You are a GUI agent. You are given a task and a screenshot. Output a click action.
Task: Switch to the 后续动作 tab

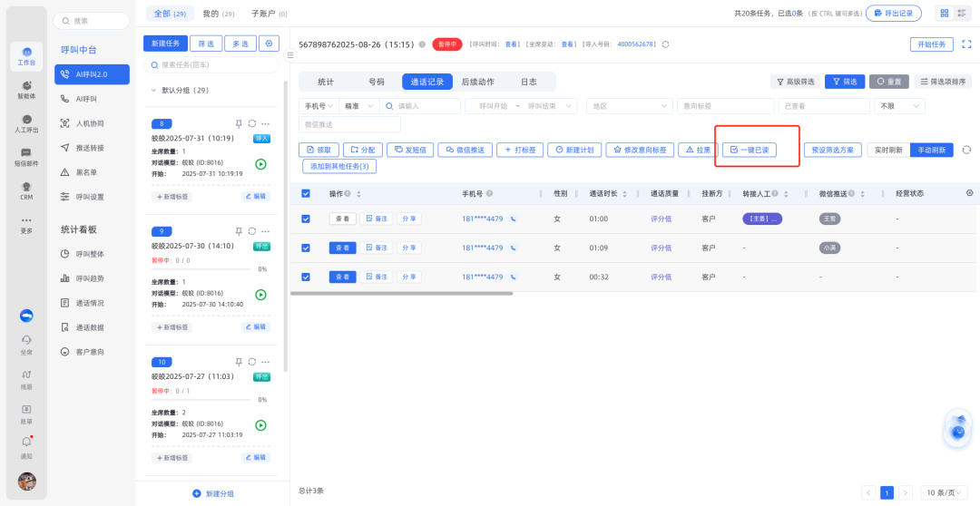pyautogui.click(x=477, y=82)
